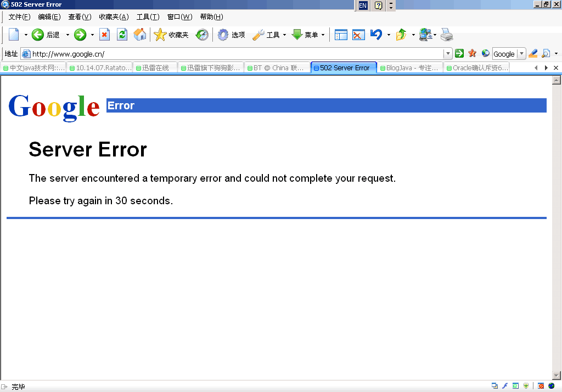562x392 pixels.
Task: Open the 查看(V) menu
Action: [80, 17]
